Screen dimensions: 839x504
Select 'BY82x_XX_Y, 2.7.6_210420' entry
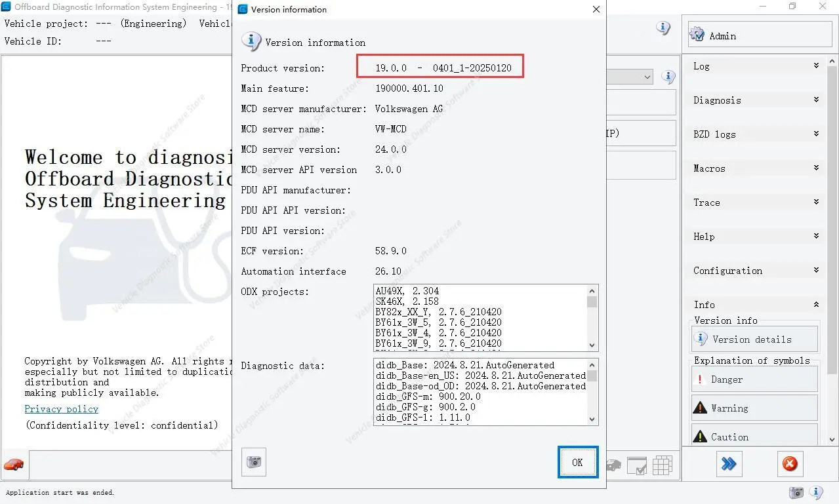point(439,312)
